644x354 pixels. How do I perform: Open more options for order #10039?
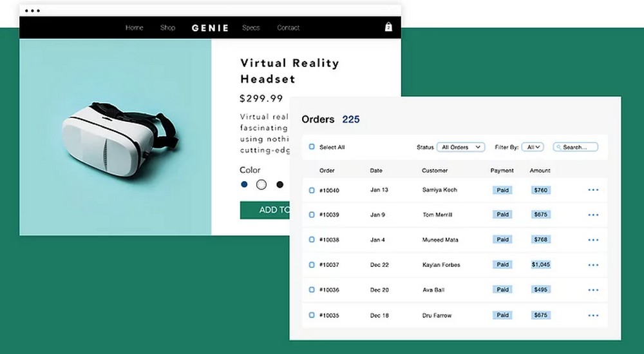click(x=593, y=215)
